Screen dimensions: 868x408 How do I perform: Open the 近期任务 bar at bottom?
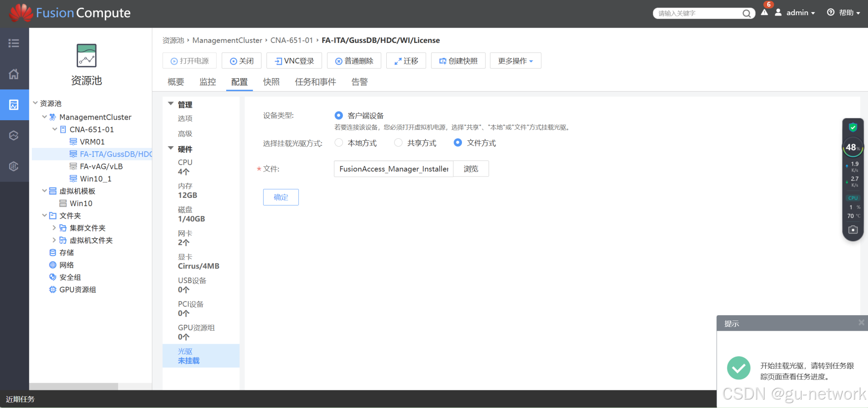20,399
